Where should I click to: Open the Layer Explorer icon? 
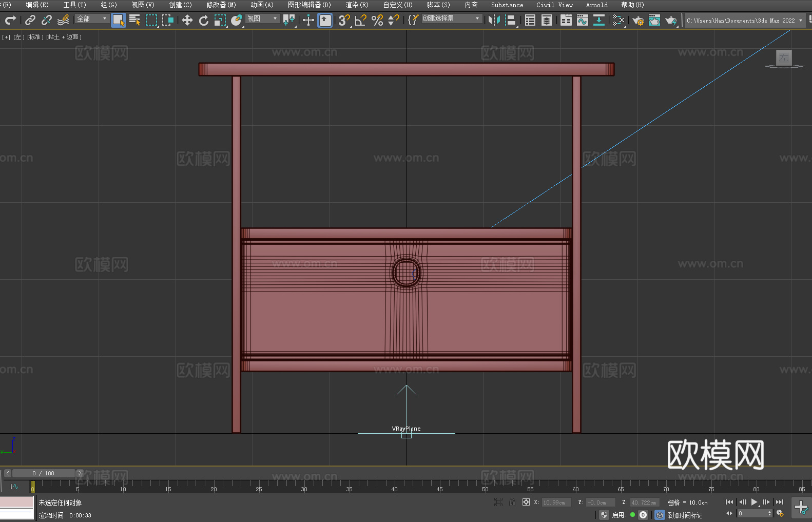(547, 20)
